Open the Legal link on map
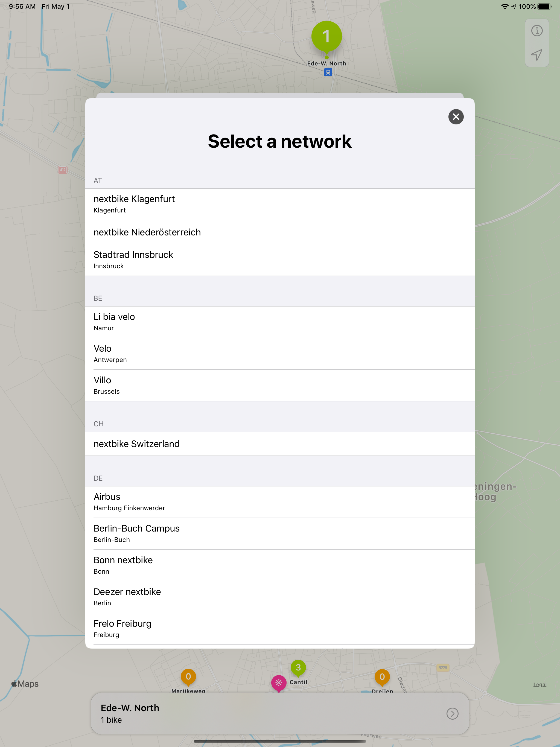 click(x=540, y=685)
